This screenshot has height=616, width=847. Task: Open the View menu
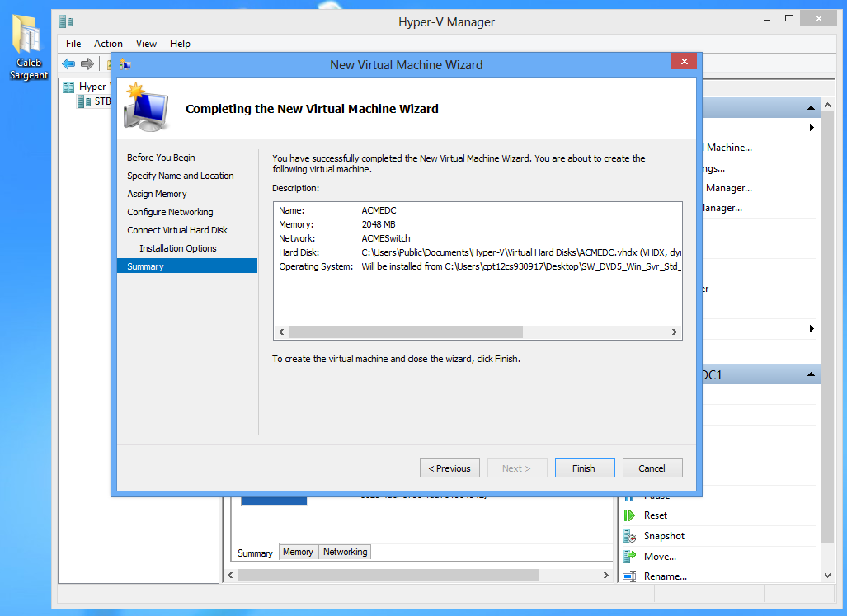click(146, 44)
